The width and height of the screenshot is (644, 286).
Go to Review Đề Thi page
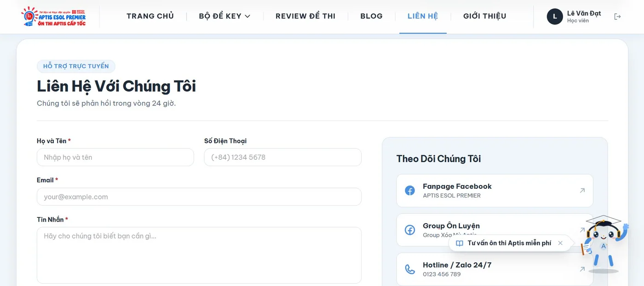coord(305,16)
